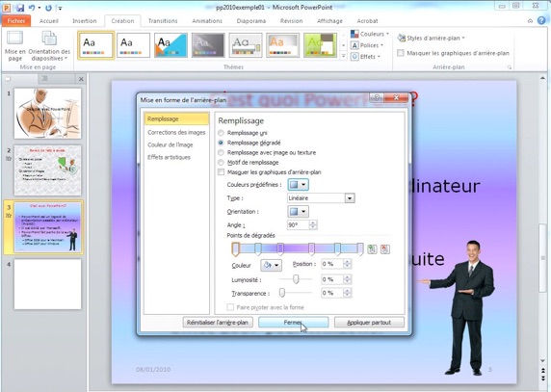
Task: Choose Motif de remplissage radio button
Action: point(221,162)
